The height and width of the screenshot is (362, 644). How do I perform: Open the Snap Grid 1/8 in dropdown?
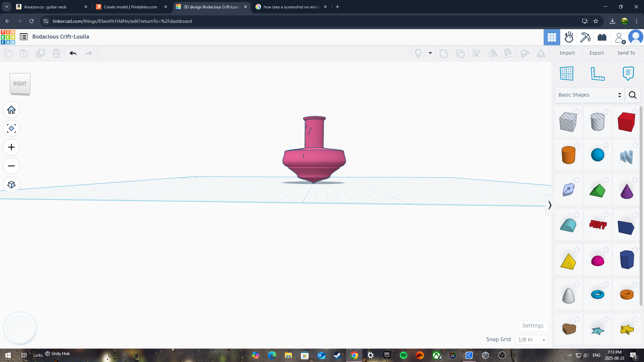click(x=532, y=340)
